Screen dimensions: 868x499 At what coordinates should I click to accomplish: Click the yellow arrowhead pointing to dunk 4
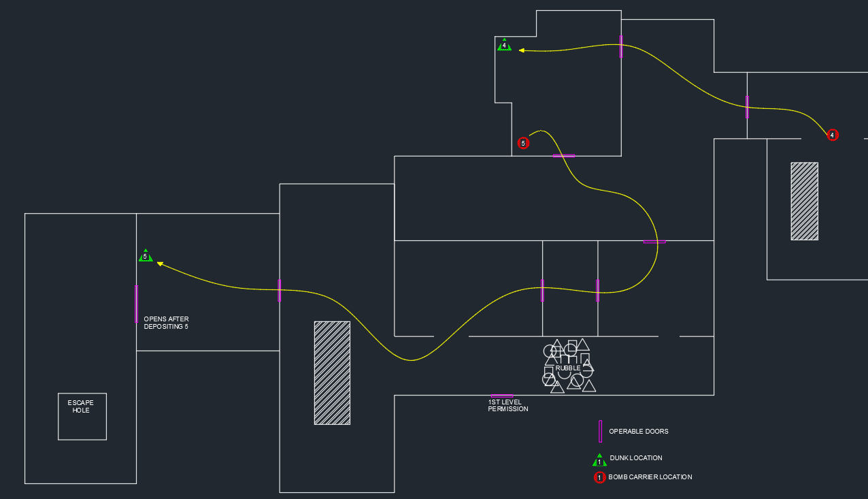[522, 50]
